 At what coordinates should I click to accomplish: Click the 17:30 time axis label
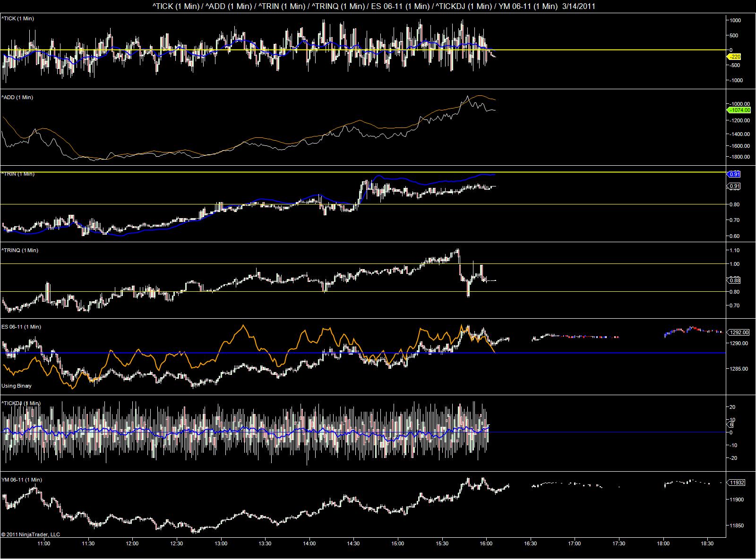tap(619, 543)
